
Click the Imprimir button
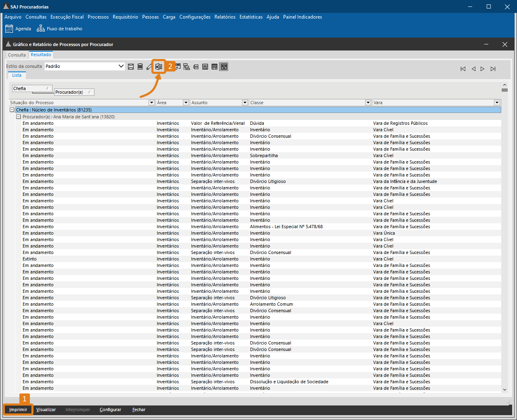[18, 409]
